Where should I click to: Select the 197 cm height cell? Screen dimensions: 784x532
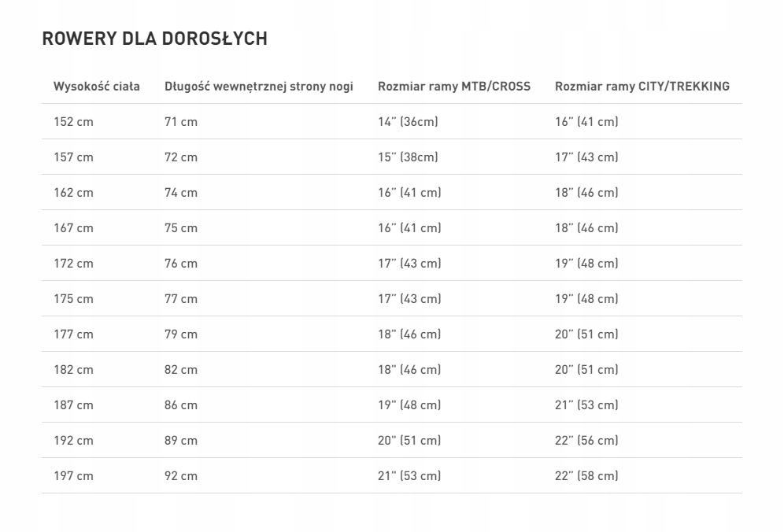[x=73, y=476]
